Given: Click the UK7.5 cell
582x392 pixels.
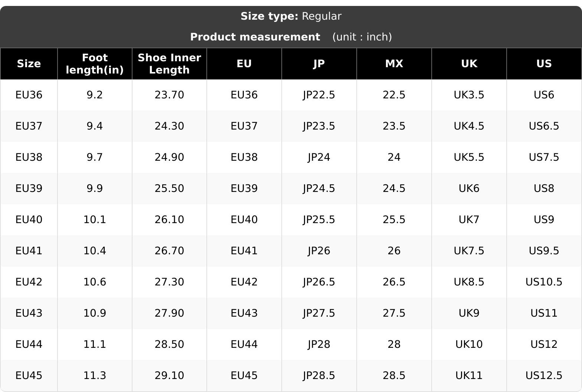Looking at the screenshot, I should [469, 251].
